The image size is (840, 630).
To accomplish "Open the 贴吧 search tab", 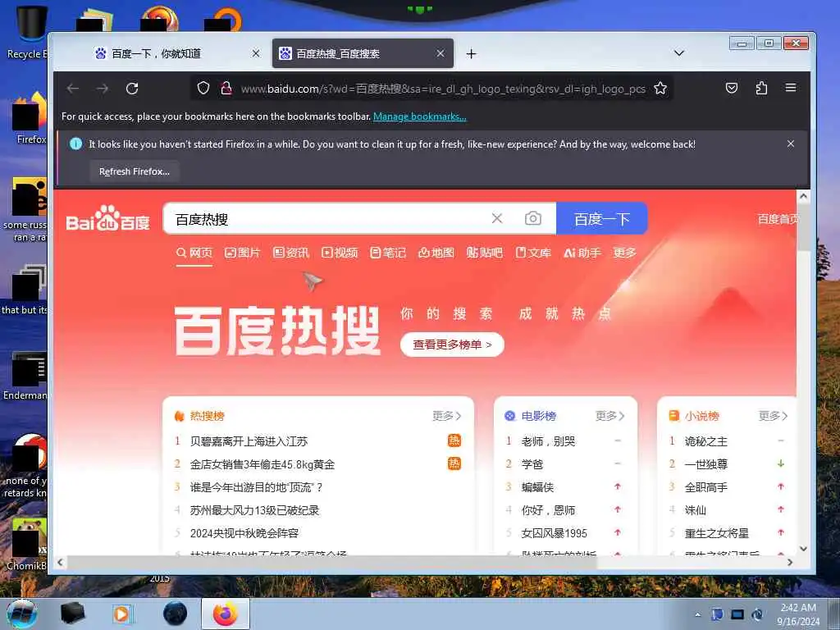I will click(484, 253).
